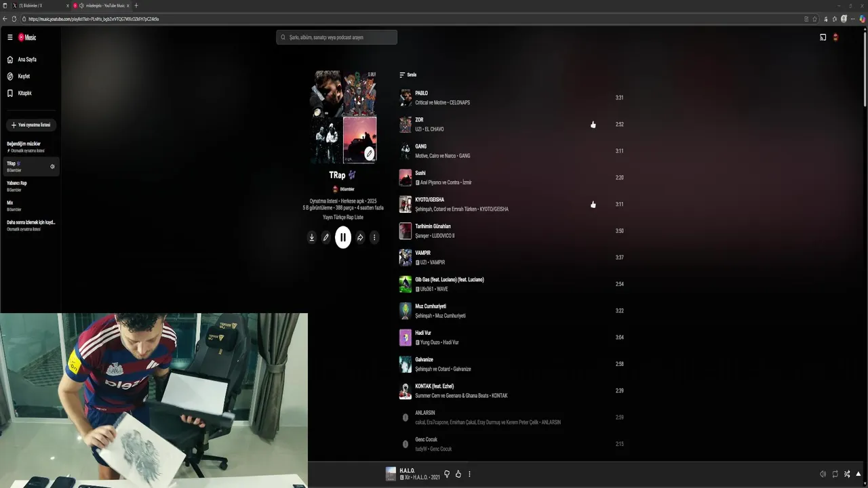The image size is (868, 488).
Task: Open the Bildiambler playlist author link
Action: click(x=343, y=189)
